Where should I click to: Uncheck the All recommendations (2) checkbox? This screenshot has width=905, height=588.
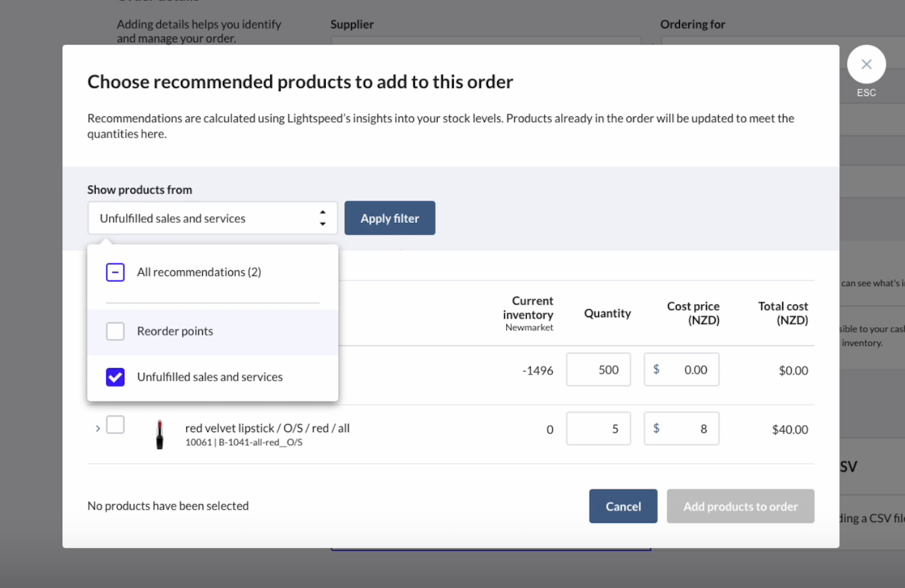point(115,272)
